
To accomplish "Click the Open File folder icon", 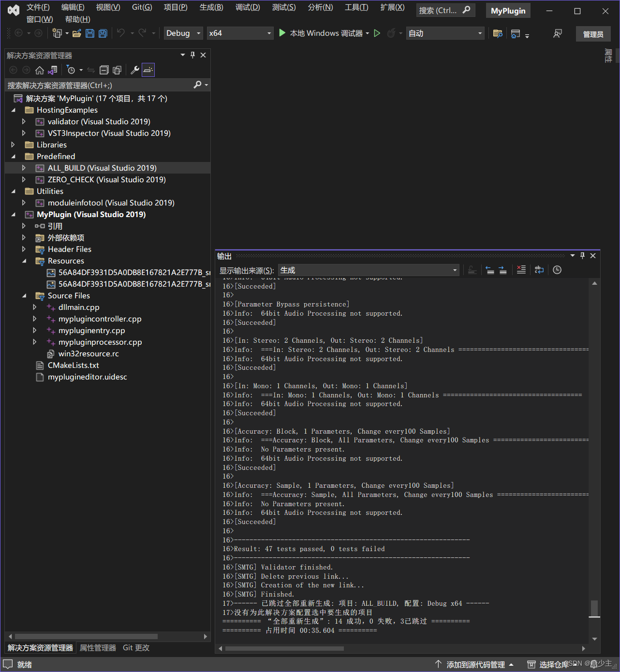I will click(x=77, y=33).
